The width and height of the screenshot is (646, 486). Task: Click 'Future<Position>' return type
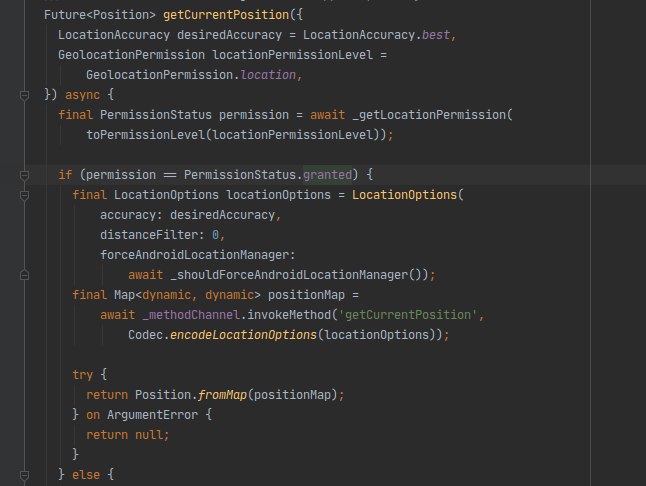100,15
